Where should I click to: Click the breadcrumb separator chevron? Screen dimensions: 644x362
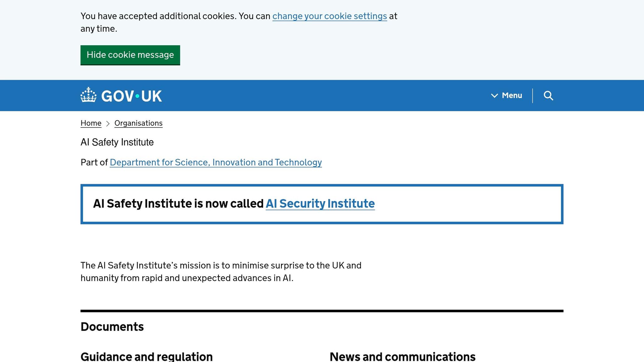(107, 123)
